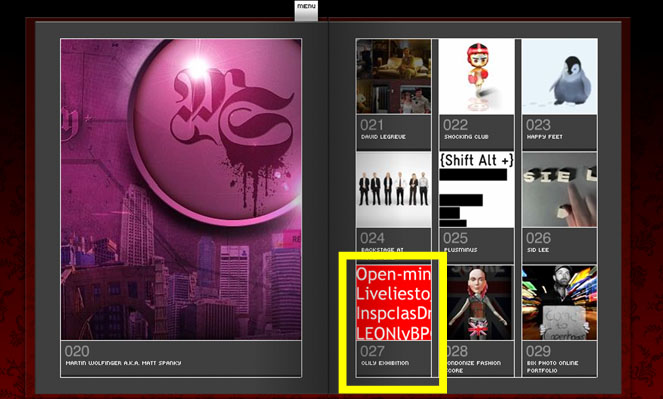The image size is (663, 399).
Task: Open the BIK Photo Online Portfolio thumbnail
Action: (560, 303)
